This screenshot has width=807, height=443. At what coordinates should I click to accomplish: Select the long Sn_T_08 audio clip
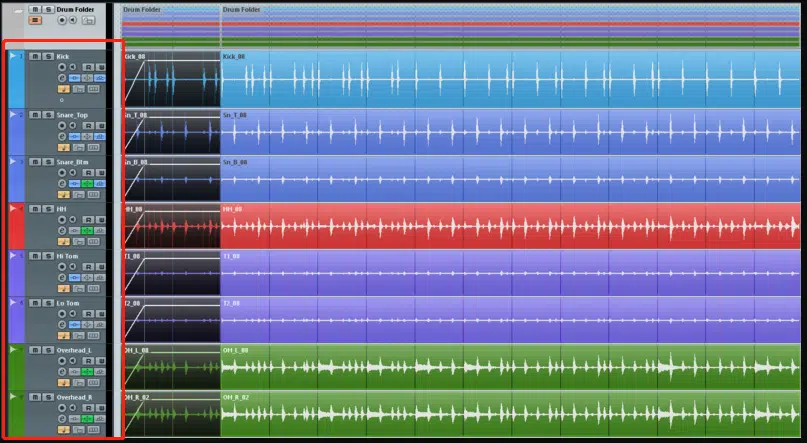coord(511,132)
